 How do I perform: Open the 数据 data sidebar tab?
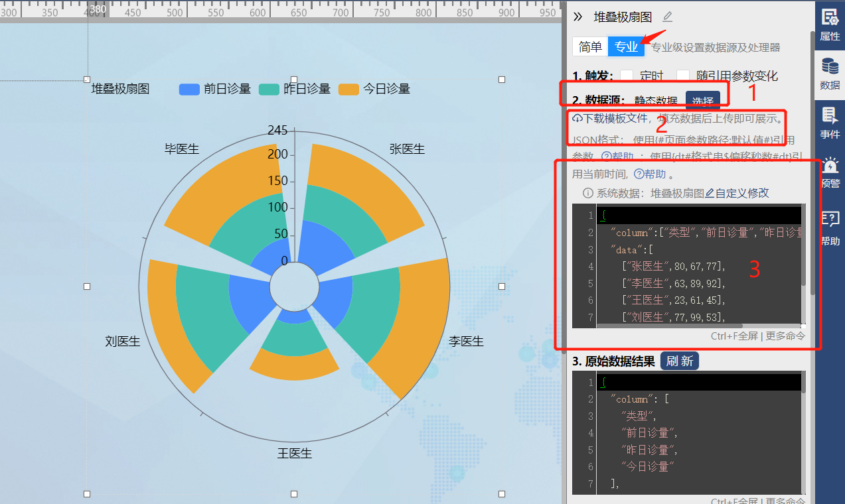830,74
